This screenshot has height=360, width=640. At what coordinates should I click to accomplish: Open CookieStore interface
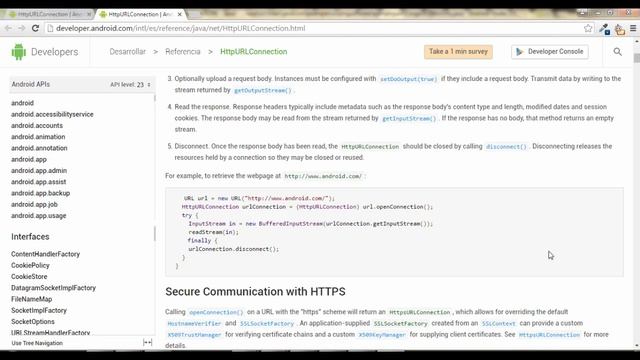29,276
